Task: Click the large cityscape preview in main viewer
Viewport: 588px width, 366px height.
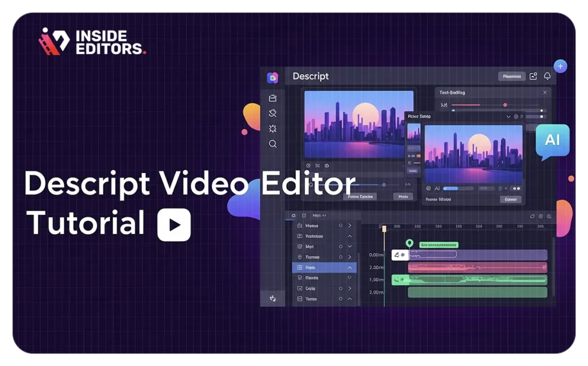Action: 359,124
